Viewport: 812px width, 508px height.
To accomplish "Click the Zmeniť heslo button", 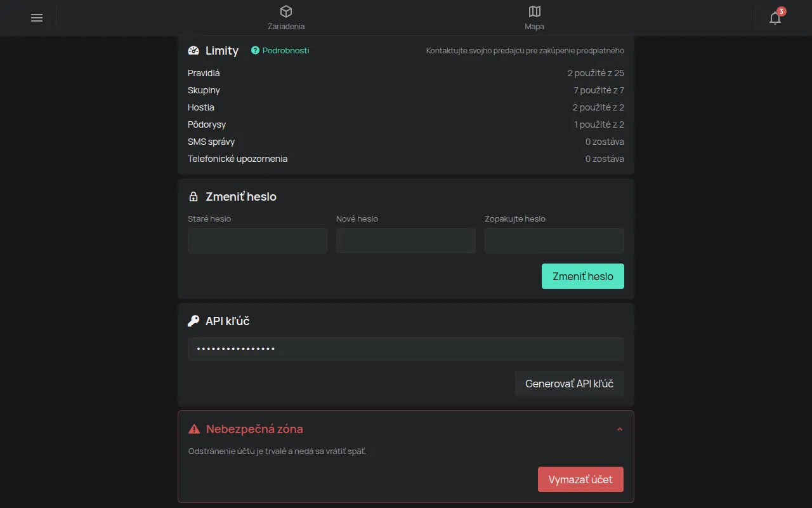I will point(583,276).
